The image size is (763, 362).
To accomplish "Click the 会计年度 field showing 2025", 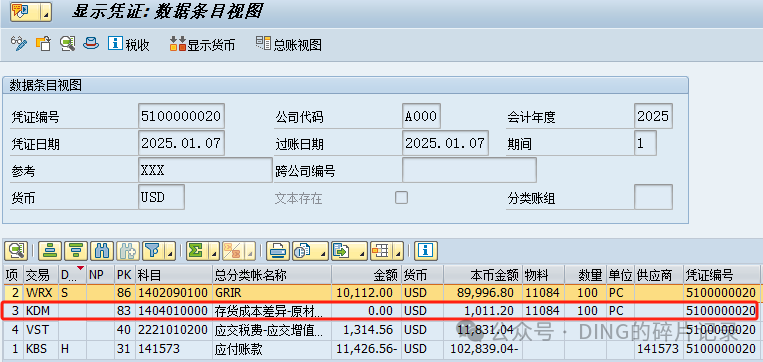I will tap(654, 116).
